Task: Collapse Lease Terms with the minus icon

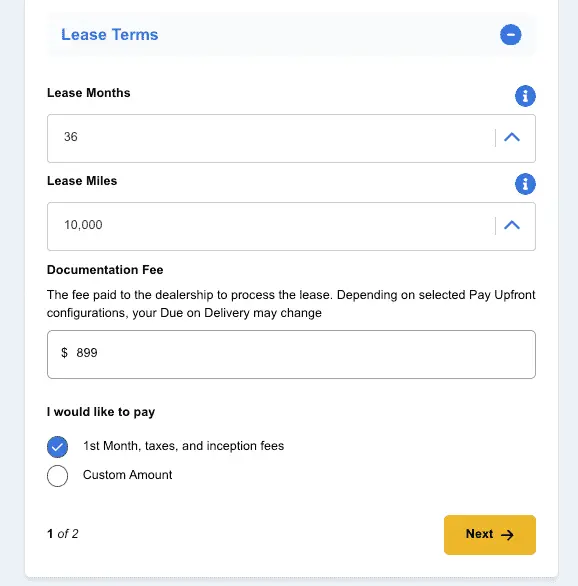Action: click(x=510, y=35)
